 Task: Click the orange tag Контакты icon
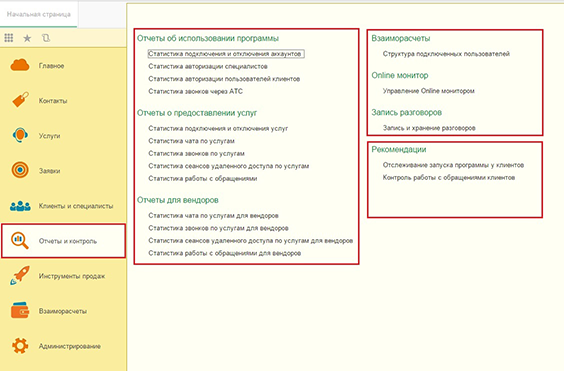pyautogui.click(x=20, y=100)
